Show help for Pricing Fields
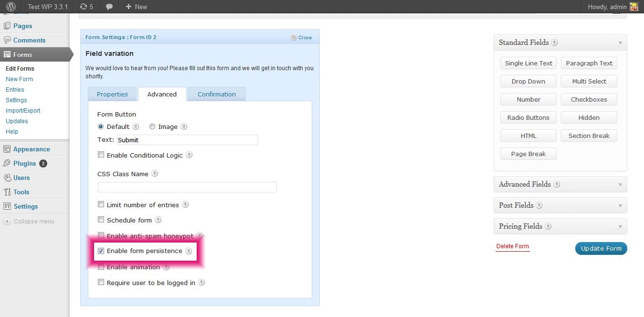 (548, 226)
